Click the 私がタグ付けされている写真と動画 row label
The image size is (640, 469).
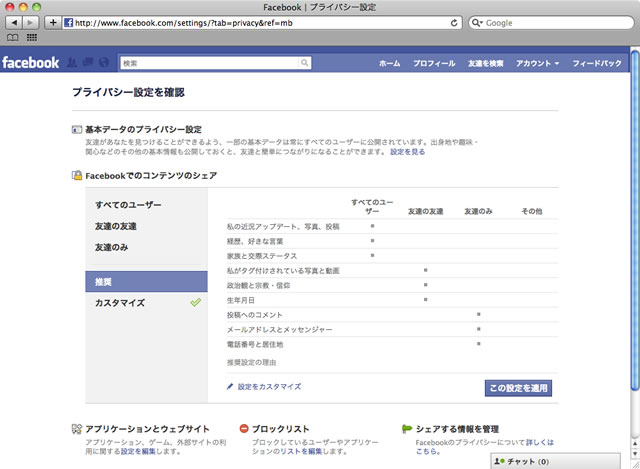(283, 271)
